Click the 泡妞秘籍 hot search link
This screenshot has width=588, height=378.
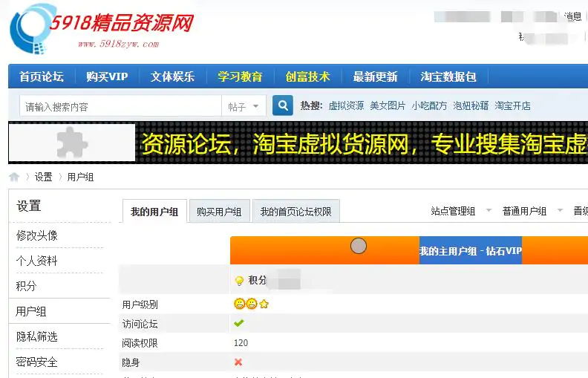tap(471, 105)
